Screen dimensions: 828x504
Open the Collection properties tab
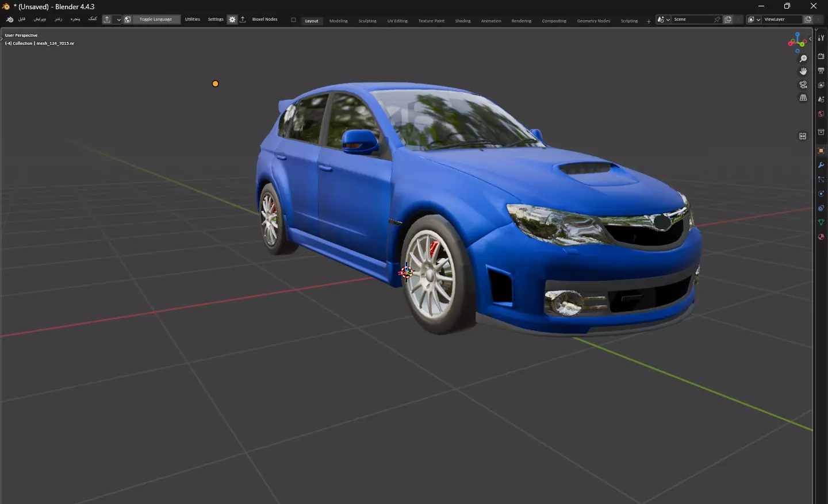point(821,132)
